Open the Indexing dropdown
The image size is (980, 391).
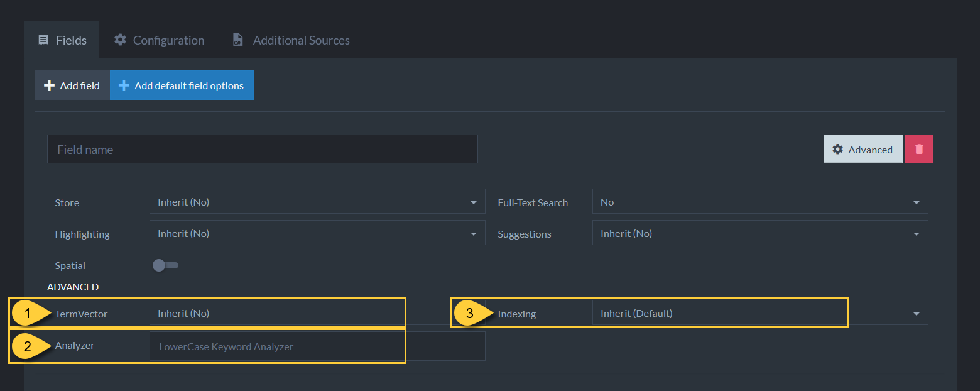tap(760, 313)
